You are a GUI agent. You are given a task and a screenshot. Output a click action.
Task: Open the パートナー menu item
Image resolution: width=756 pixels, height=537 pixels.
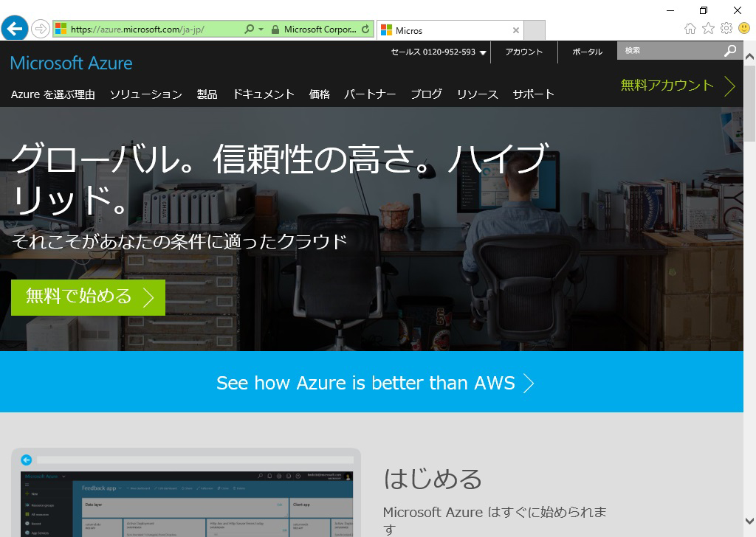click(x=370, y=94)
